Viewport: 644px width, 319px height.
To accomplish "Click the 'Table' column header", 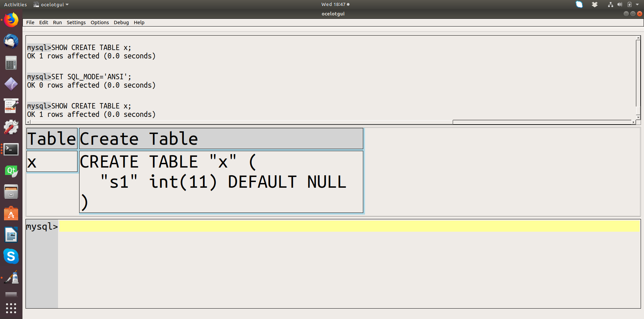I will click(x=52, y=138).
